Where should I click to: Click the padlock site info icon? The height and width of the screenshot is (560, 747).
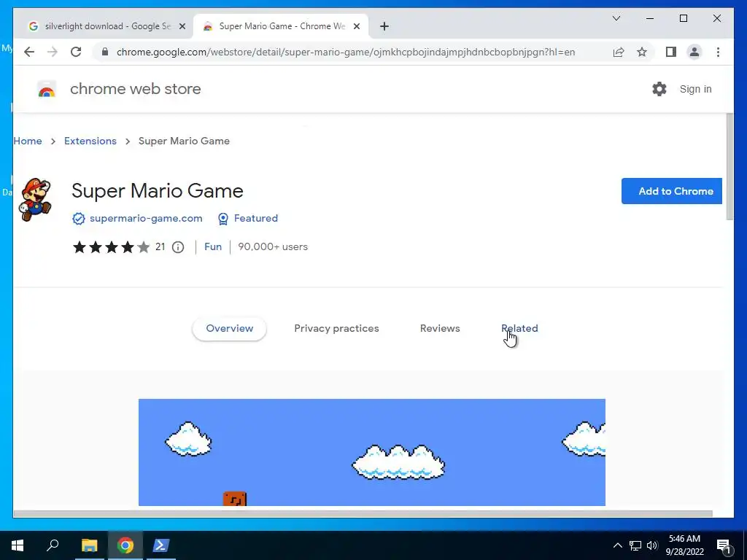pyautogui.click(x=105, y=52)
